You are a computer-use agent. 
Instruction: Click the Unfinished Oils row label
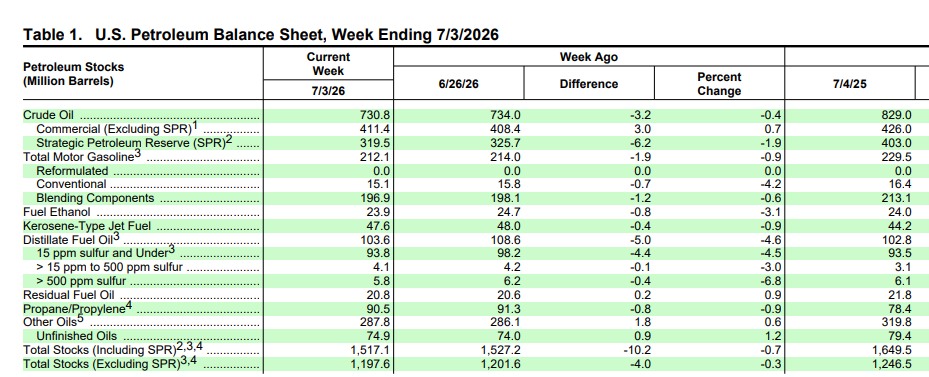point(77,336)
